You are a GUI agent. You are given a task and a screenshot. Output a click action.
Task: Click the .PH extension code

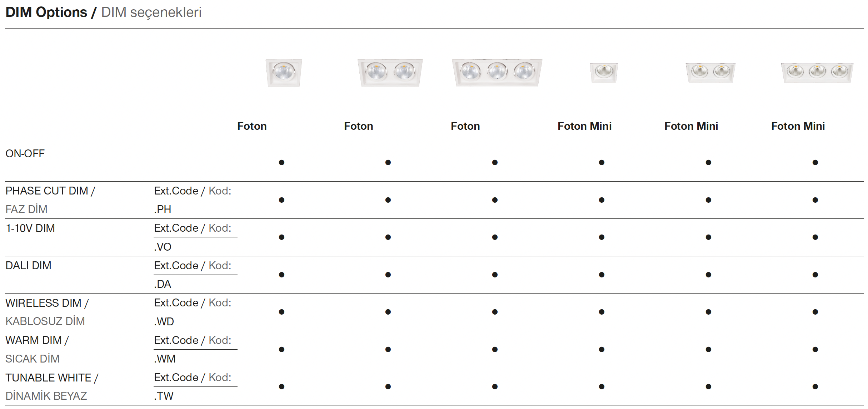pyautogui.click(x=163, y=210)
